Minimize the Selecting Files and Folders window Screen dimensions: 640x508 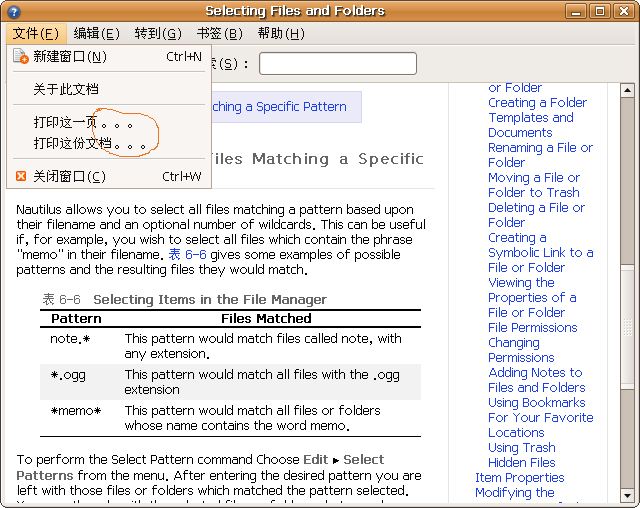pos(576,11)
